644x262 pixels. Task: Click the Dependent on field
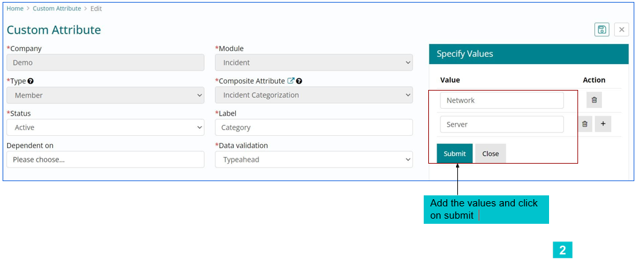[x=105, y=160]
